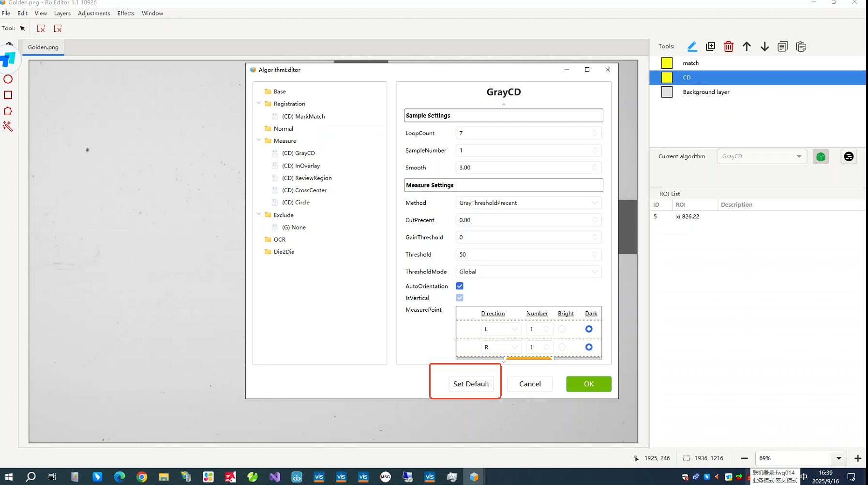Select Bright radio for R direction row
The image size is (868, 485).
tap(562, 347)
